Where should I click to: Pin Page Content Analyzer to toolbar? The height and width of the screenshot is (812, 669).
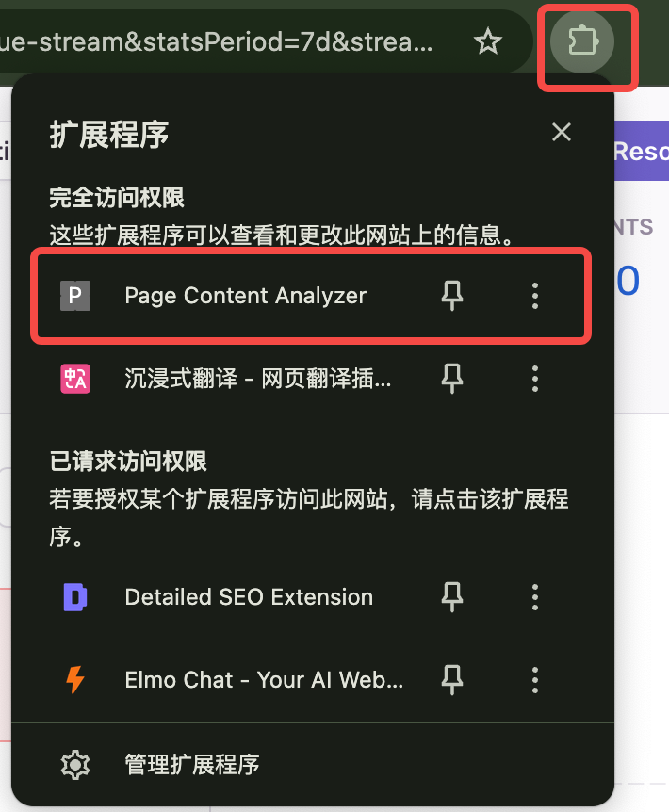click(452, 296)
